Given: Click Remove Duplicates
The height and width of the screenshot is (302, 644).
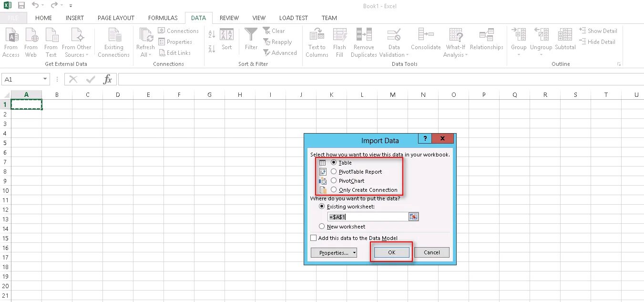Looking at the screenshot, I should (x=364, y=42).
